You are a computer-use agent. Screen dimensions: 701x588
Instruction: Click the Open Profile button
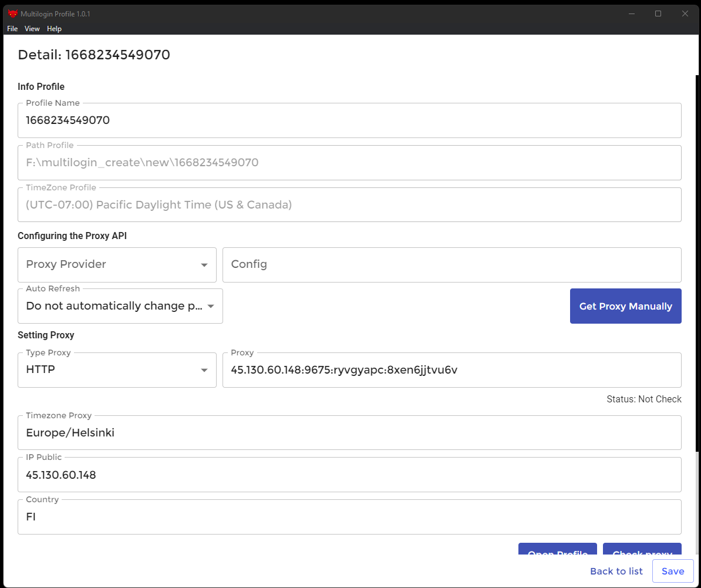558,550
